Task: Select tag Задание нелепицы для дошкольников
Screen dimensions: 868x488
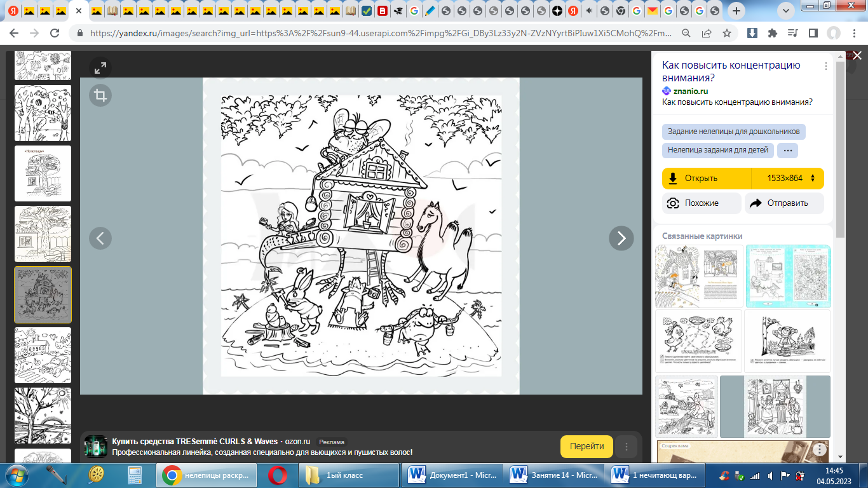Action: pyautogui.click(x=734, y=132)
